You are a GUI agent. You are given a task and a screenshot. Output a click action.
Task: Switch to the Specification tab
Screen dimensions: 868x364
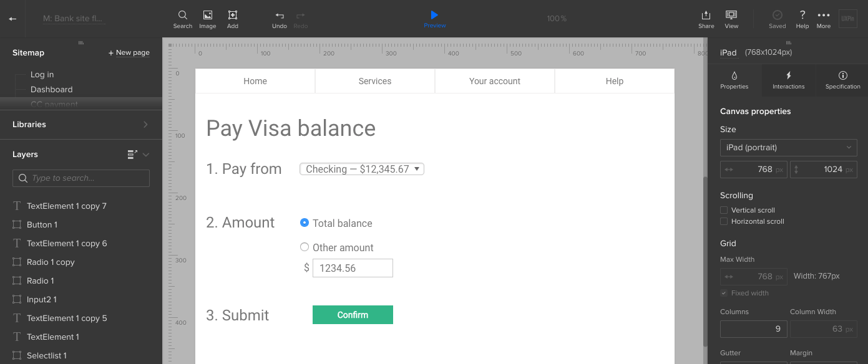pyautogui.click(x=842, y=80)
